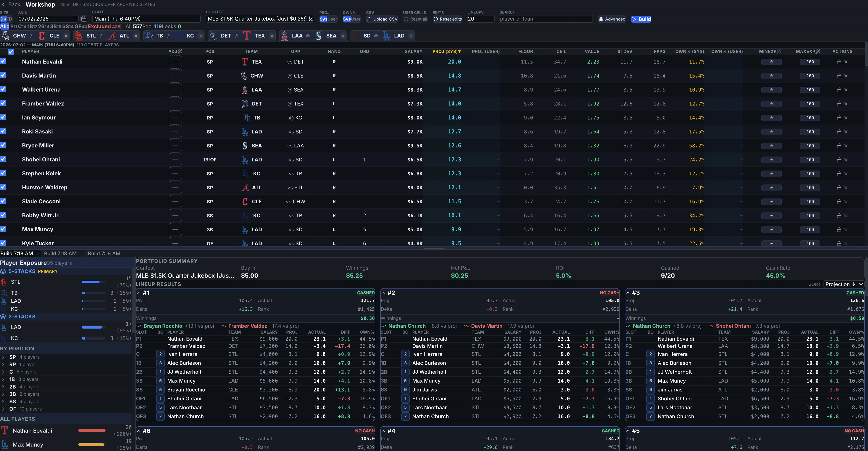Filter player pool by SS position

coord(68,27)
